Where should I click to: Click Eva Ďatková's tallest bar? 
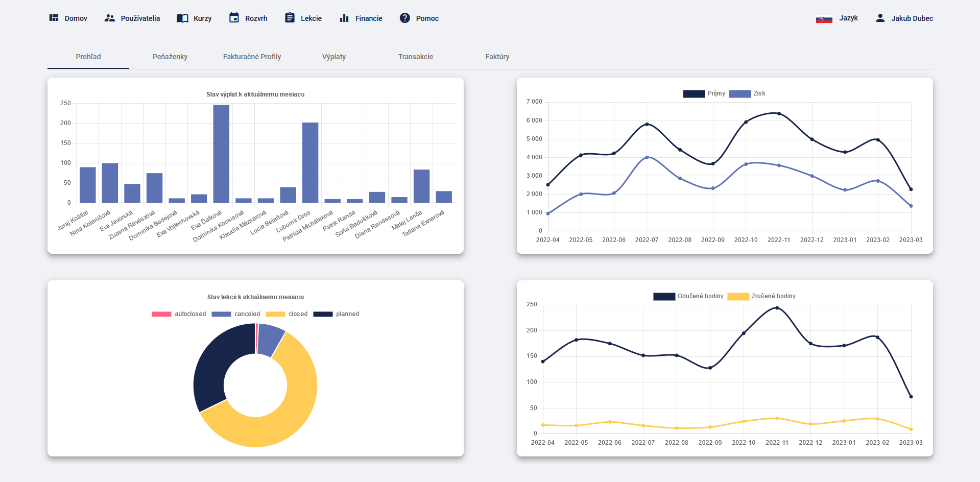(x=221, y=153)
